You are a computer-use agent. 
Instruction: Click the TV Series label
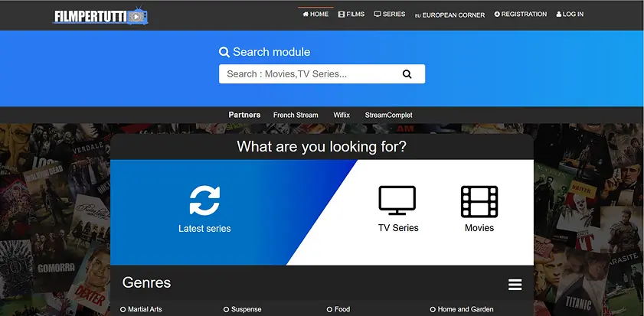tap(398, 228)
